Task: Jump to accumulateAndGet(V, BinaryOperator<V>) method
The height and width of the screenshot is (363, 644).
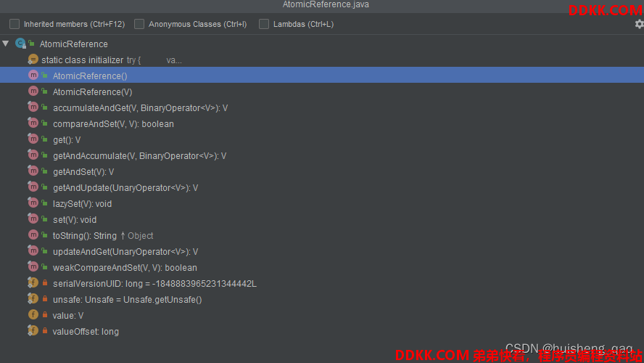Action: 322,107
